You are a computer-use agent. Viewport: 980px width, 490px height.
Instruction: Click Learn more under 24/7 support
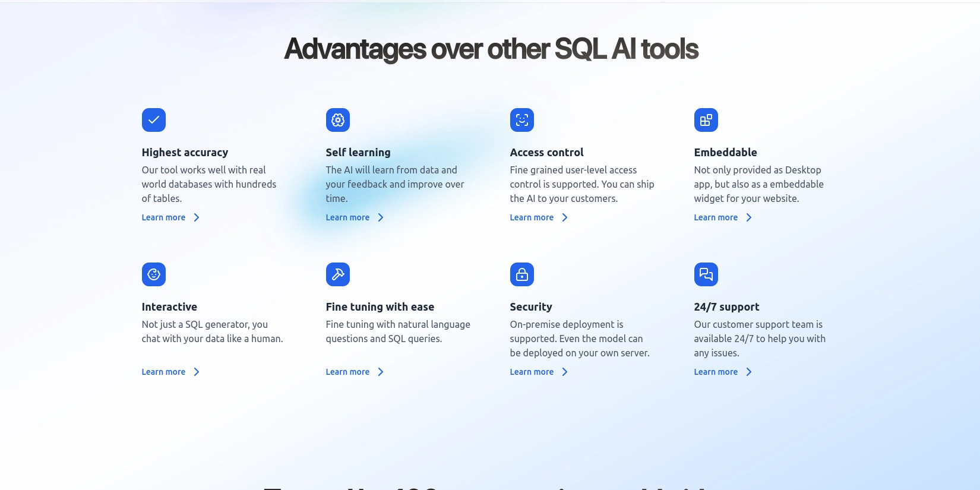click(x=716, y=372)
